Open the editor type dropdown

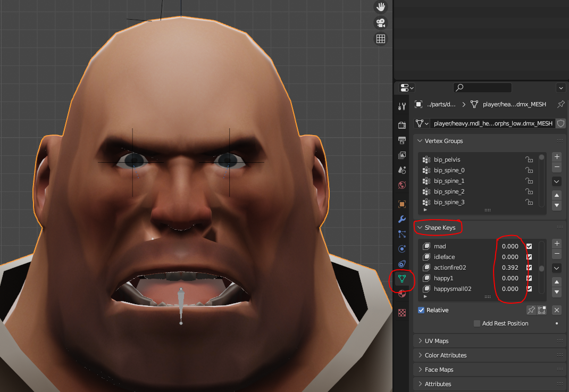[407, 87]
